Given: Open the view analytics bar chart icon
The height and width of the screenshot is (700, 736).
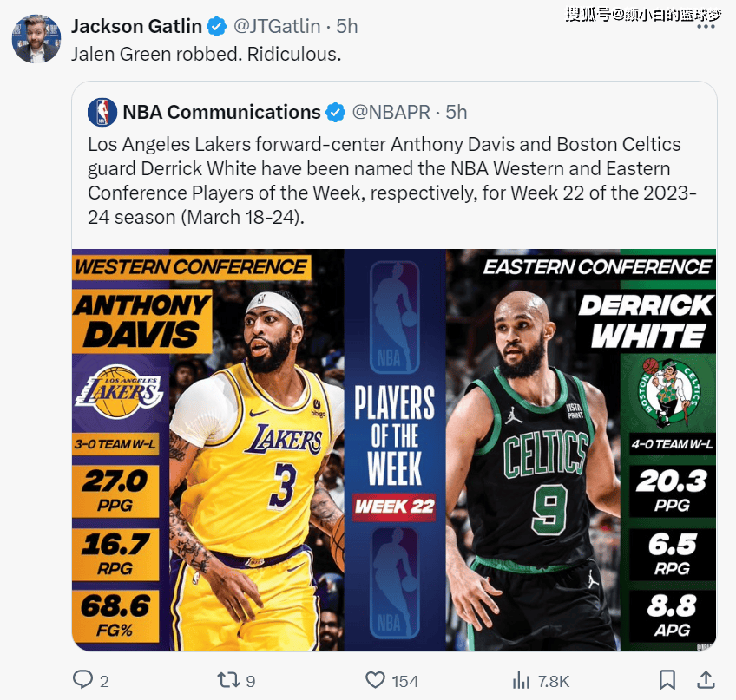Looking at the screenshot, I should (522, 679).
